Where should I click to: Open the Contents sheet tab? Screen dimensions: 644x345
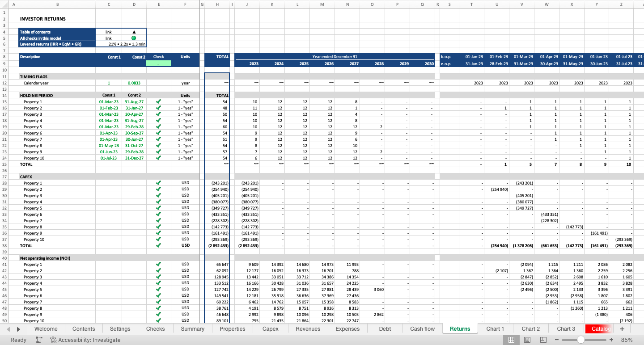click(84, 329)
